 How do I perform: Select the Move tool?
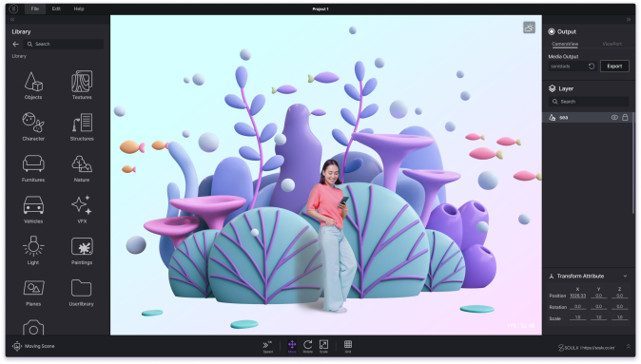coord(292,347)
